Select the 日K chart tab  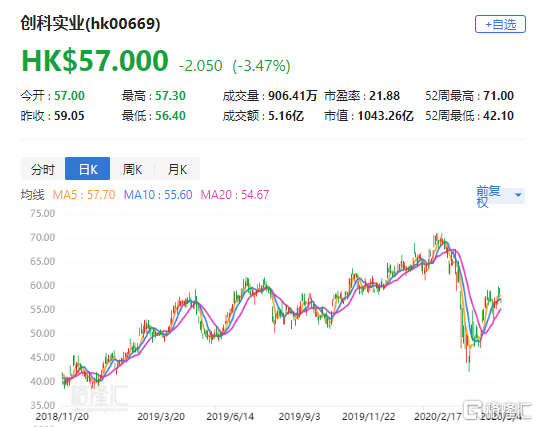(87, 169)
